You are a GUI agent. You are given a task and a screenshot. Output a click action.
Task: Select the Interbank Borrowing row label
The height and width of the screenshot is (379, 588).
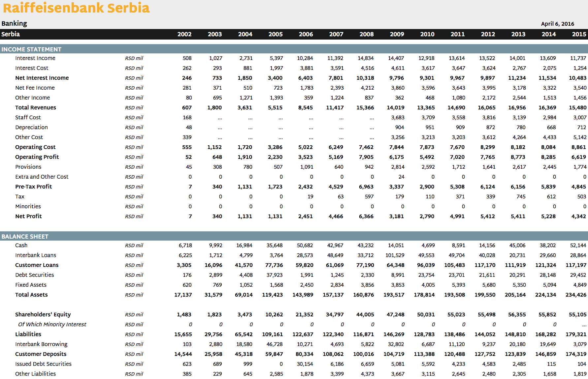pos(41,344)
